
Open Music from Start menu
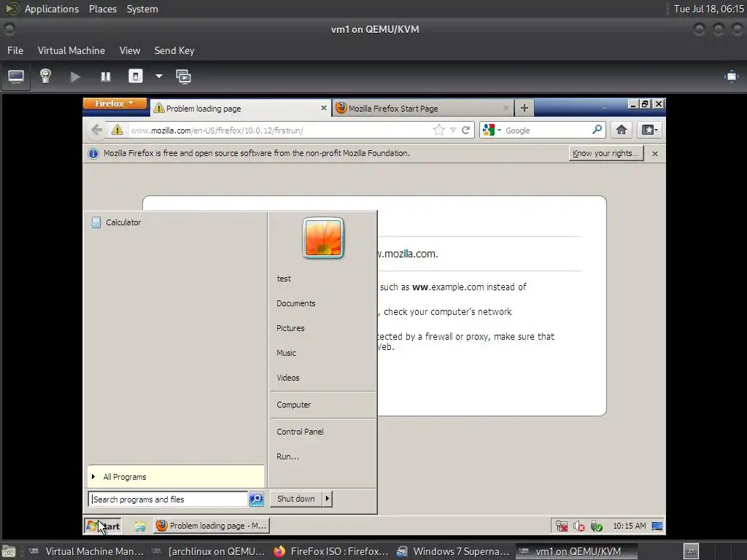[x=286, y=353]
